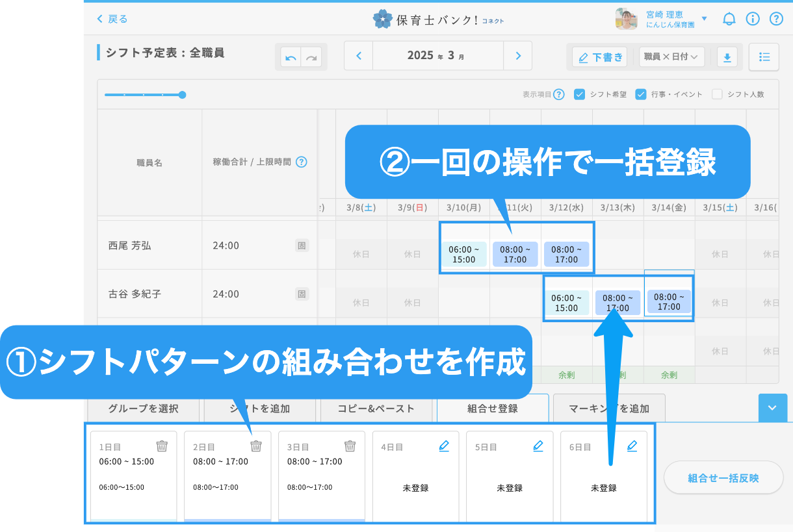Collapse the bottom panel with chevron

click(x=772, y=408)
